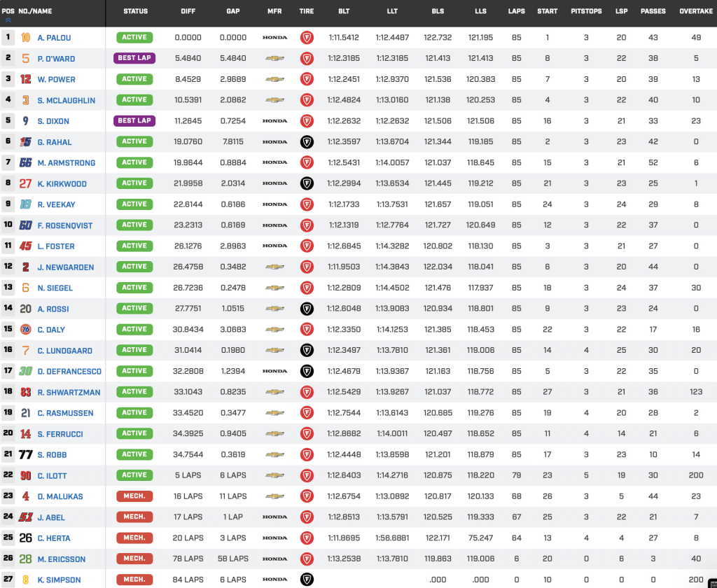Click the number 83 icon beside R. Shwartzman
This screenshot has width=717, height=588.
click(26, 392)
